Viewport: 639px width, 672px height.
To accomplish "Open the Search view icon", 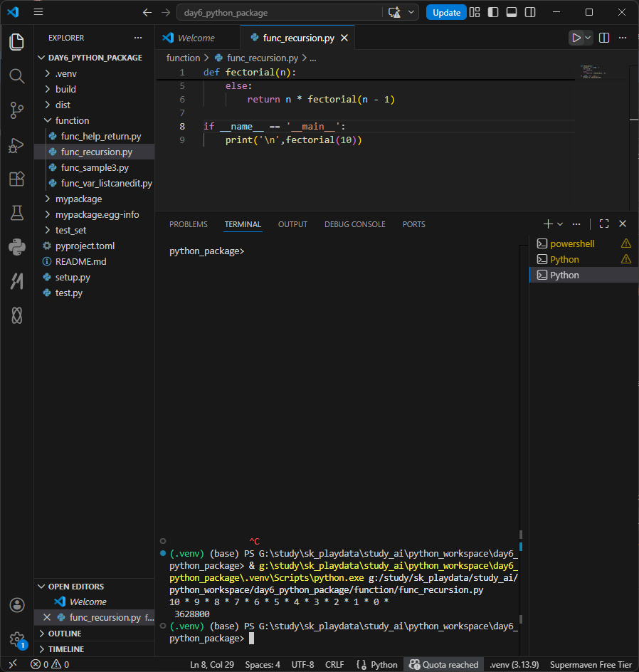I will point(16,76).
